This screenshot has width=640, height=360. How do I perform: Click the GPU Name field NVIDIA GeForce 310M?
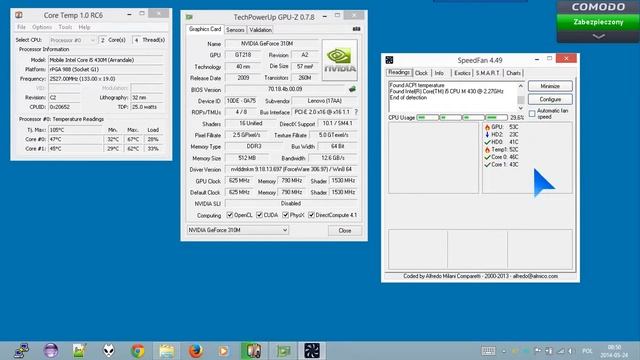click(x=272, y=44)
